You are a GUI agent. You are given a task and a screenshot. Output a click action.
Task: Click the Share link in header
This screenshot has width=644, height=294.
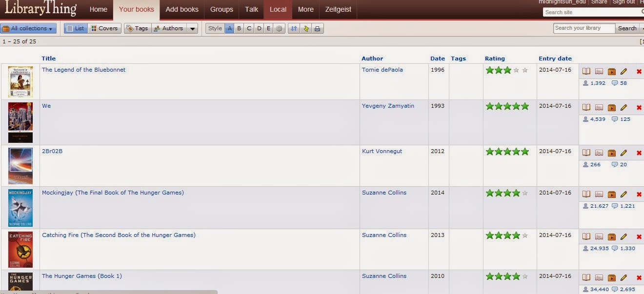[599, 2]
